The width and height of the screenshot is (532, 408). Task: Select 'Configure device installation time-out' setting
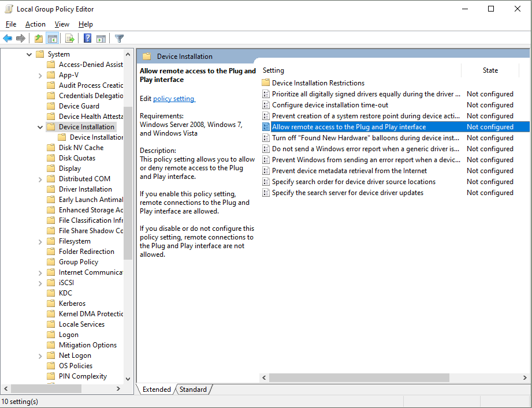pos(330,105)
